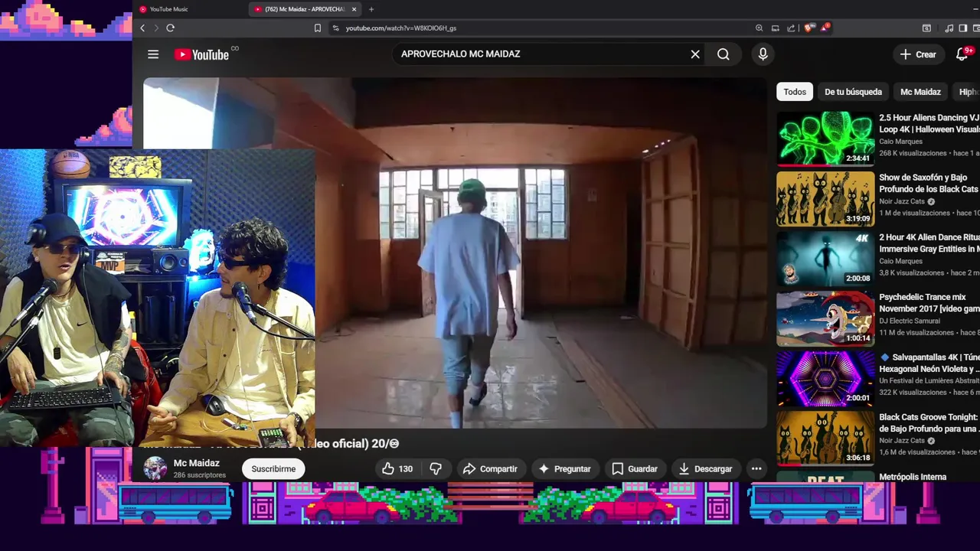This screenshot has height=551, width=980.
Task: Reload the page
Action: 170,28
